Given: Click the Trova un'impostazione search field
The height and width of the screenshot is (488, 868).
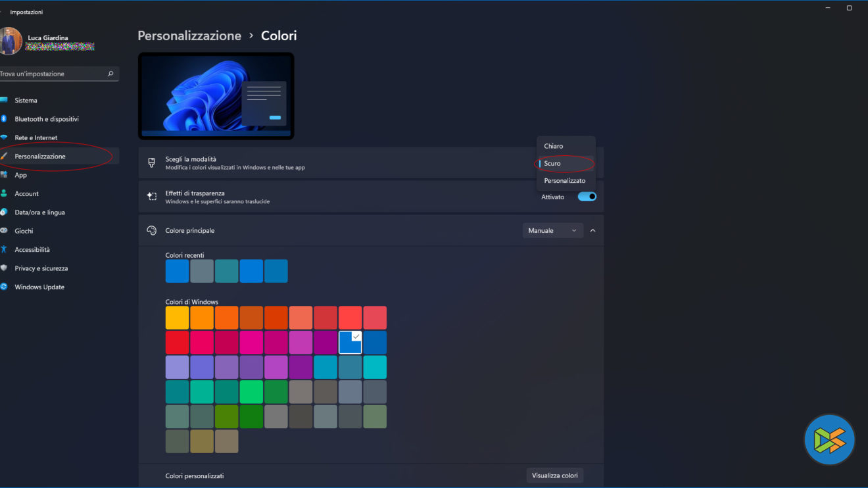Looking at the screenshot, I should (x=59, y=74).
